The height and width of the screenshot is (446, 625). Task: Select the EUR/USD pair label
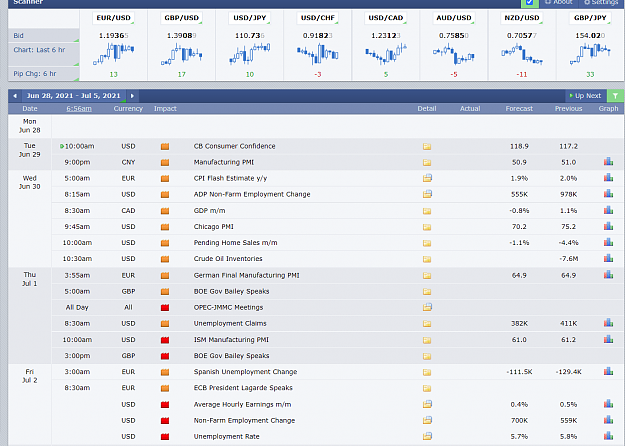click(x=114, y=18)
